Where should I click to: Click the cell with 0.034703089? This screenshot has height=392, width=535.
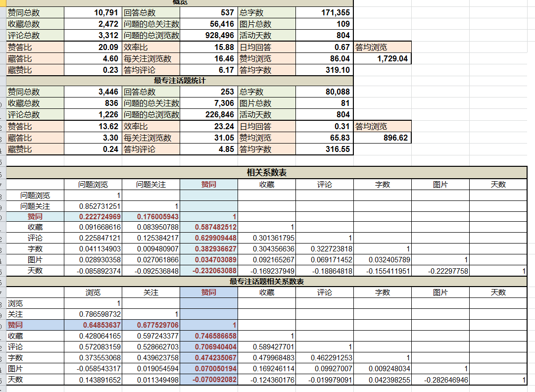208,260
